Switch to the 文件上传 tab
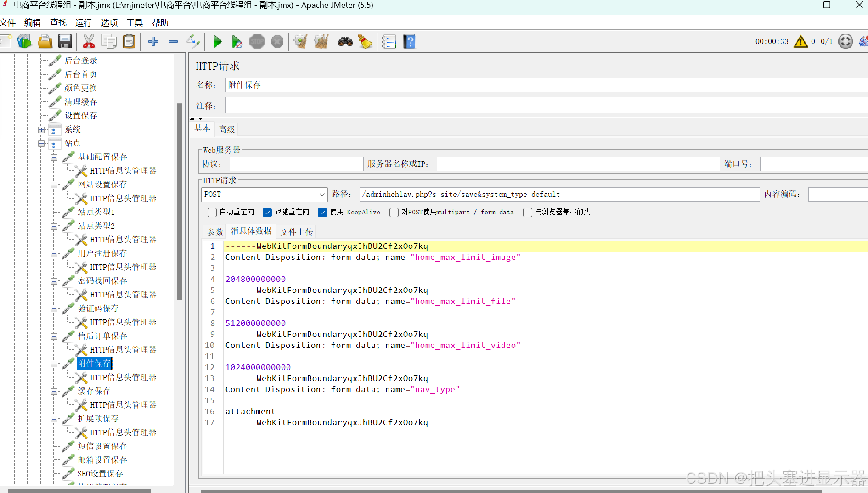 click(297, 232)
